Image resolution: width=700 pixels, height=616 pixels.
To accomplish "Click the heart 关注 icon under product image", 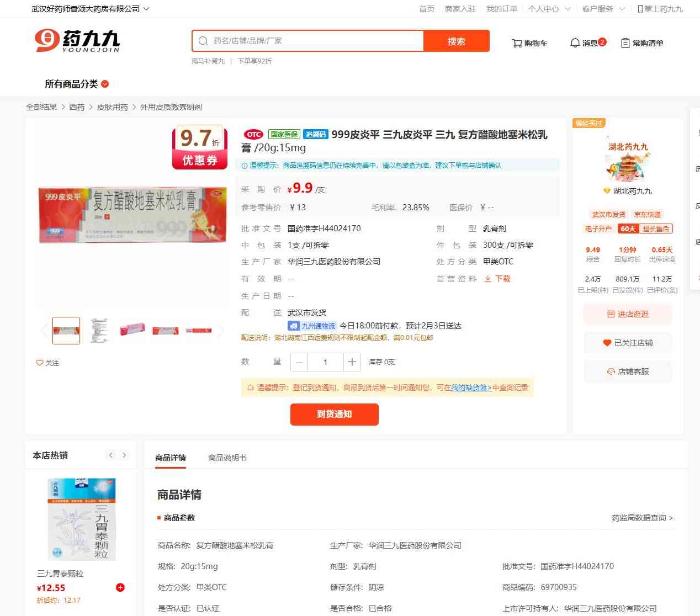I will 40,363.
